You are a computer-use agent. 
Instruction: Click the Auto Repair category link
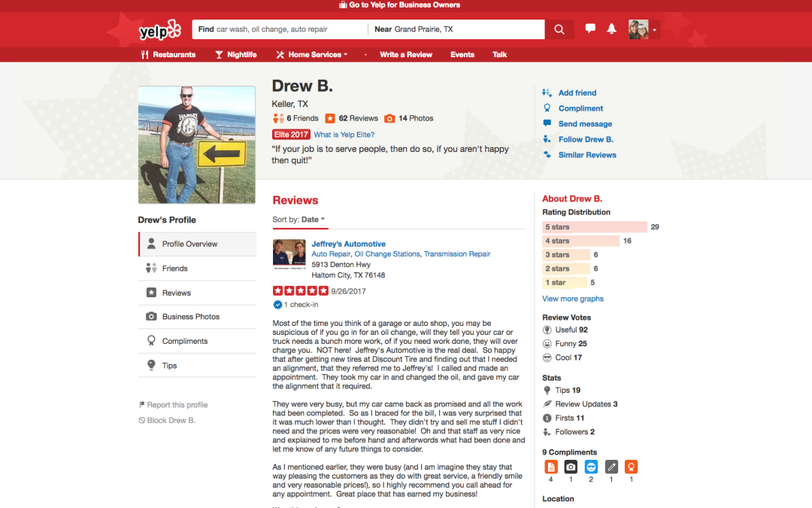point(331,254)
